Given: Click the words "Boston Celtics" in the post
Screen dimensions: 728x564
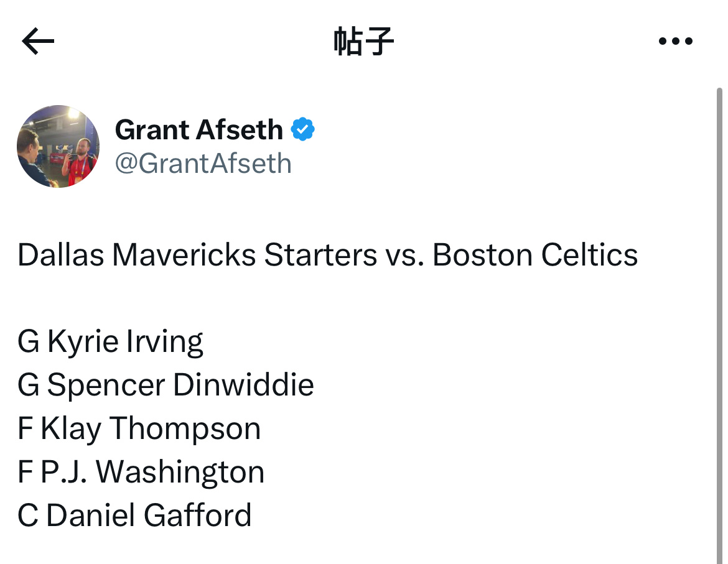Looking at the screenshot, I should click(x=535, y=254).
